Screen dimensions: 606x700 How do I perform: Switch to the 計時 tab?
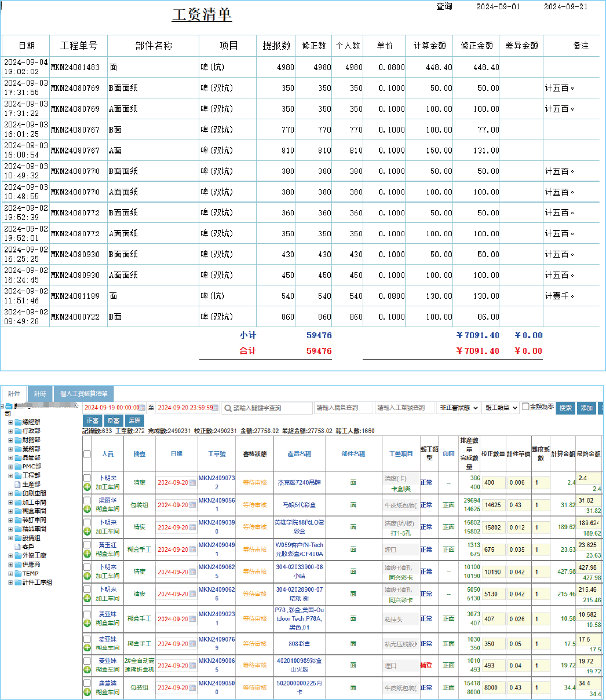pyautogui.click(x=40, y=394)
